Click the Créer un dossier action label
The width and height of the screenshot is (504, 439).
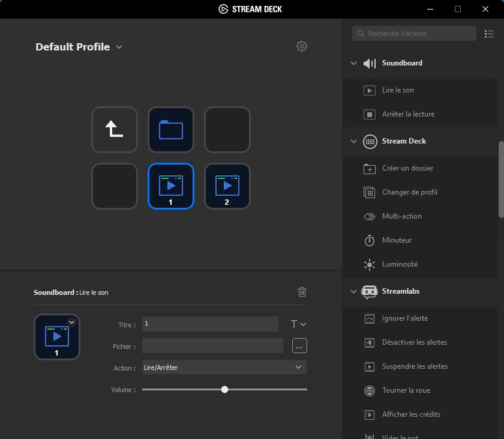[407, 168]
